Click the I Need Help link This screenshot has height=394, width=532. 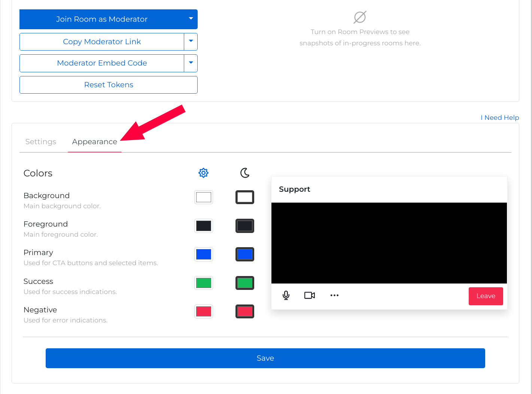pyautogui.click(x=500, y=117)
